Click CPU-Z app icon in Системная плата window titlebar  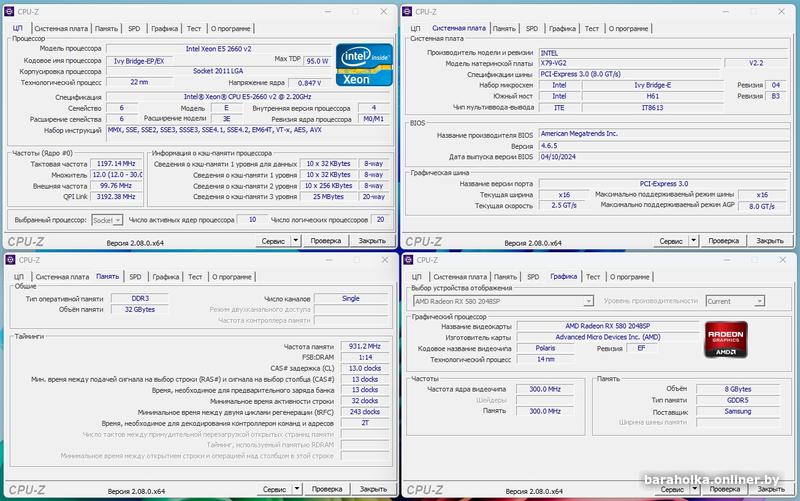pyautogui.click(x=408, y=11)
